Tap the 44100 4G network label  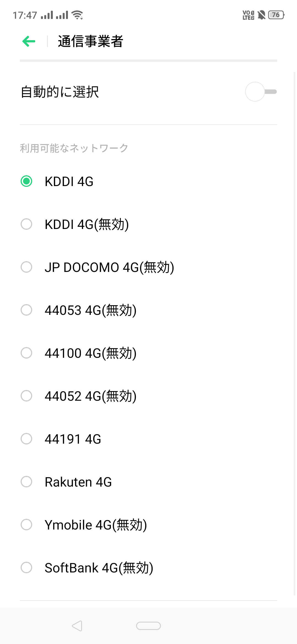[x=90, y=353]
